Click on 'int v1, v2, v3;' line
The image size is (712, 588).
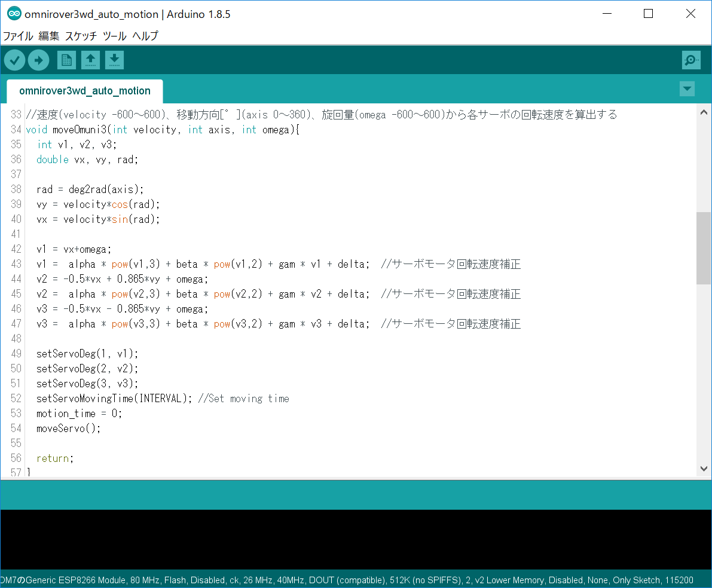(77, 145)
